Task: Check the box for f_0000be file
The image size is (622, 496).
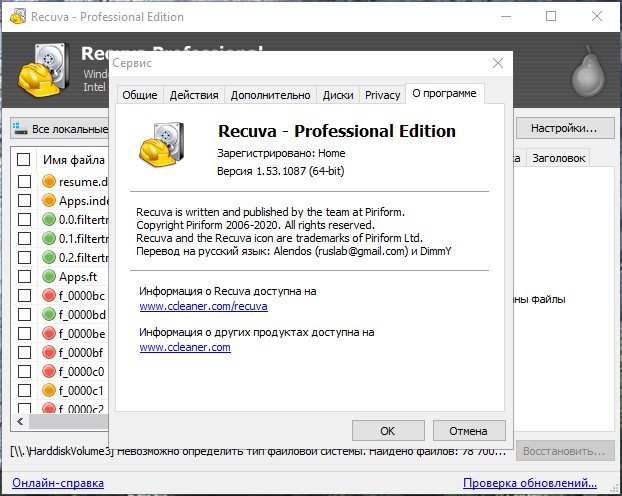Action: click(25, 333)
